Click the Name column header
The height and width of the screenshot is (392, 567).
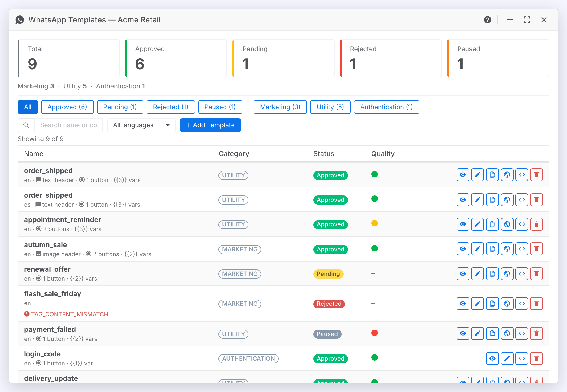pyautogui.click(x=34, y=154)
